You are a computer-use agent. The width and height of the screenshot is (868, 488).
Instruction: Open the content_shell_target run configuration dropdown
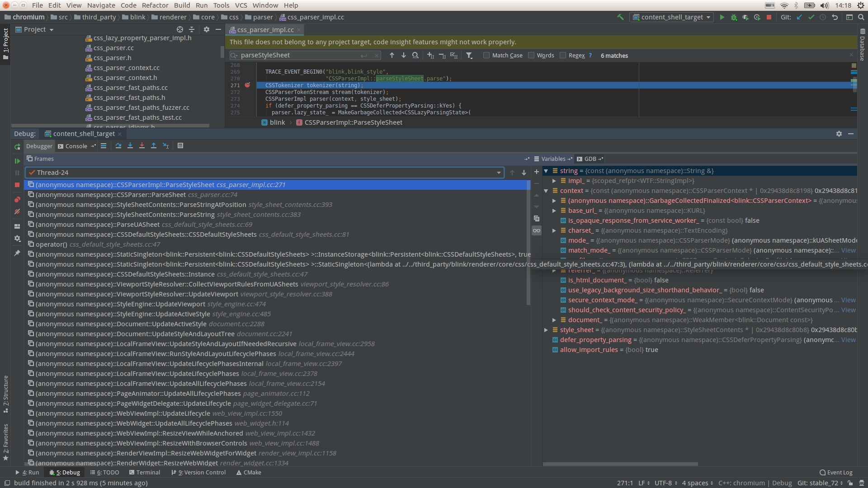pyautogui.click(x=672, y=17)
